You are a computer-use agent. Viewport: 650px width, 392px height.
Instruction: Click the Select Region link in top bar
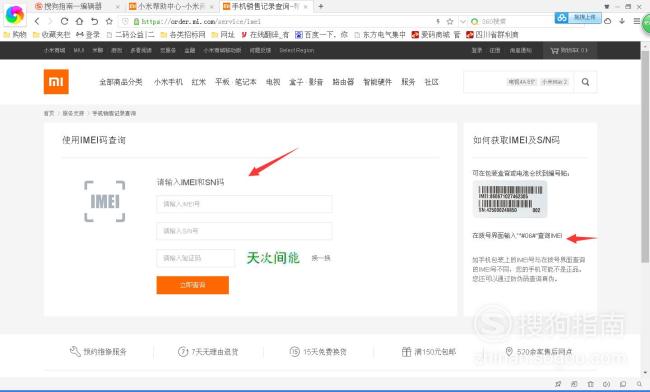pos(297,51)
